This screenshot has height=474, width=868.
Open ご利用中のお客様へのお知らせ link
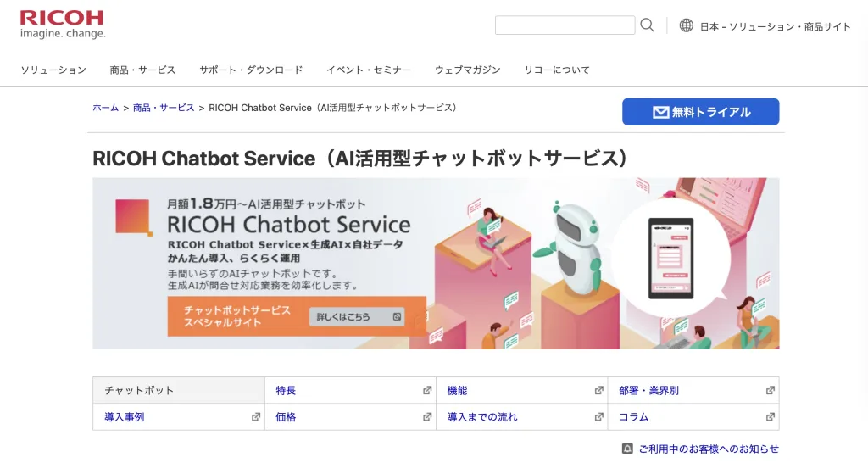[x=709, y=449]
